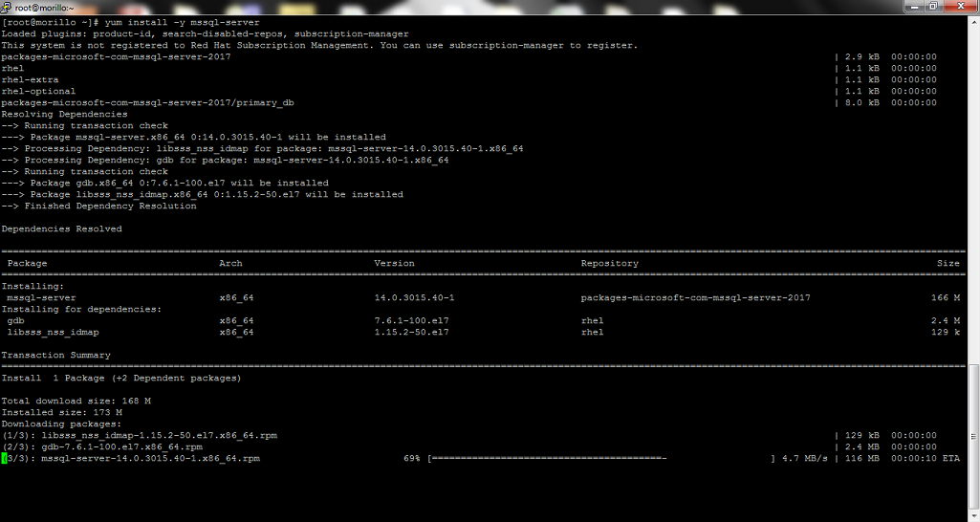Minimize the PuTTY terminal window
The height and width of the screenshot is (522, 980).
[x=914, y=6]
